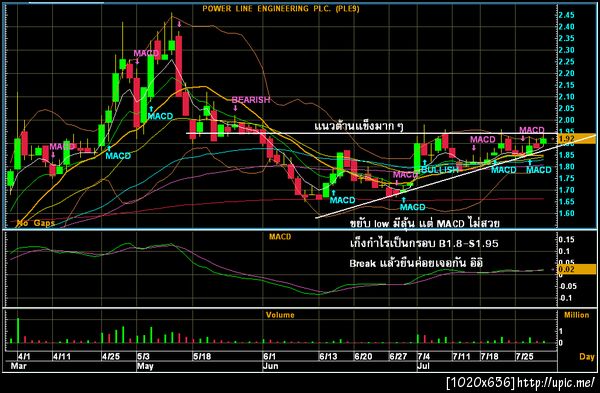
Task: Select the 6/20 date marker
Action: (363, 357)
